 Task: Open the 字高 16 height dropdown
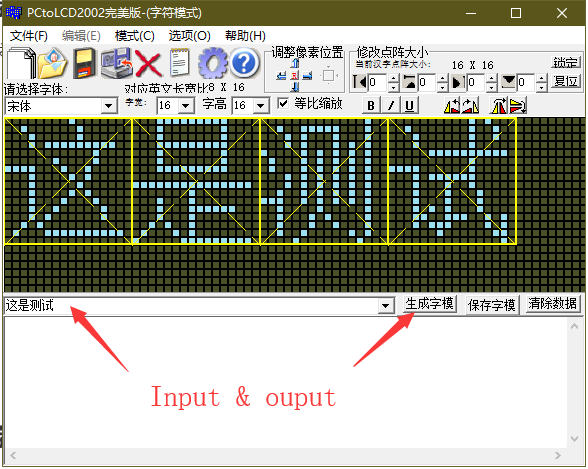pyautogui.click(x=261, y=106)
